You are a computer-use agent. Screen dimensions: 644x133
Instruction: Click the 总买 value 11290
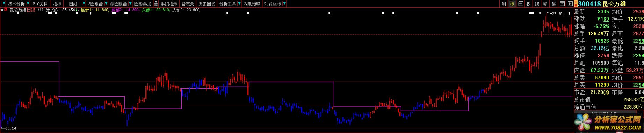pyautogui.click(x=602, y=85)
